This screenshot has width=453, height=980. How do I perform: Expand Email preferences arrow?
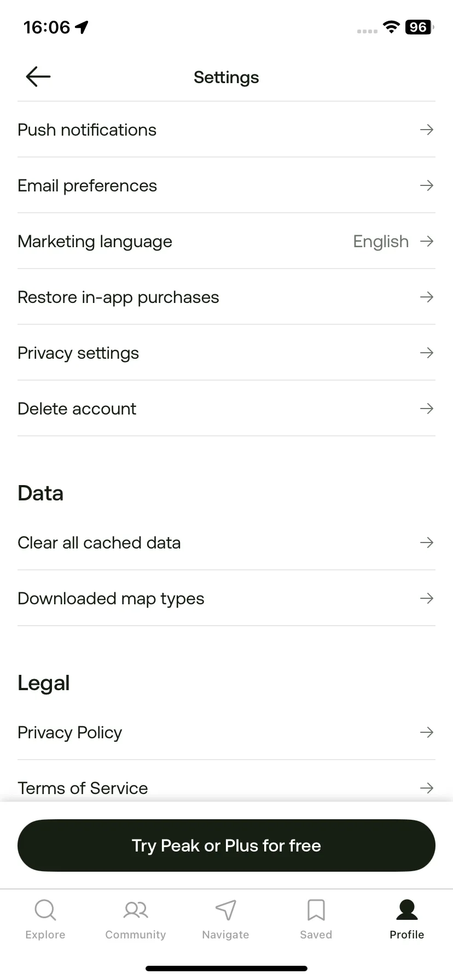coord(427,185)
